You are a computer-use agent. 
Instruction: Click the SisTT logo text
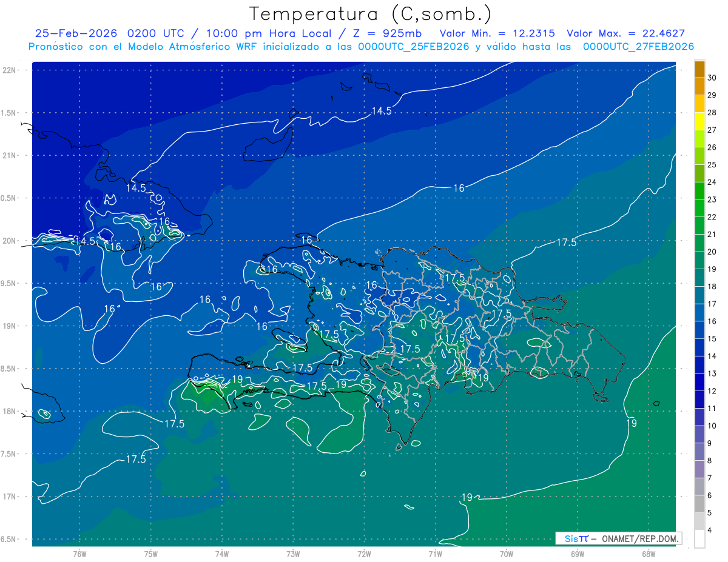click(576, 538)
